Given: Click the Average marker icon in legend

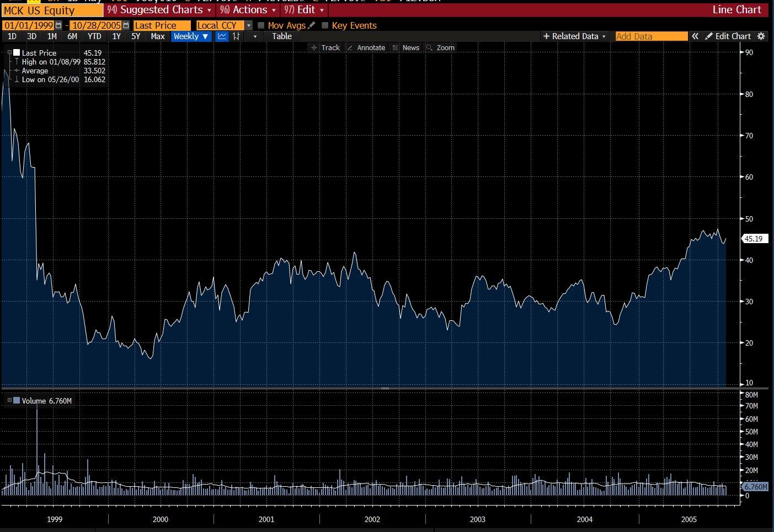Looking at the screenshot, I should pyautogui.click(x=17, y=71).
